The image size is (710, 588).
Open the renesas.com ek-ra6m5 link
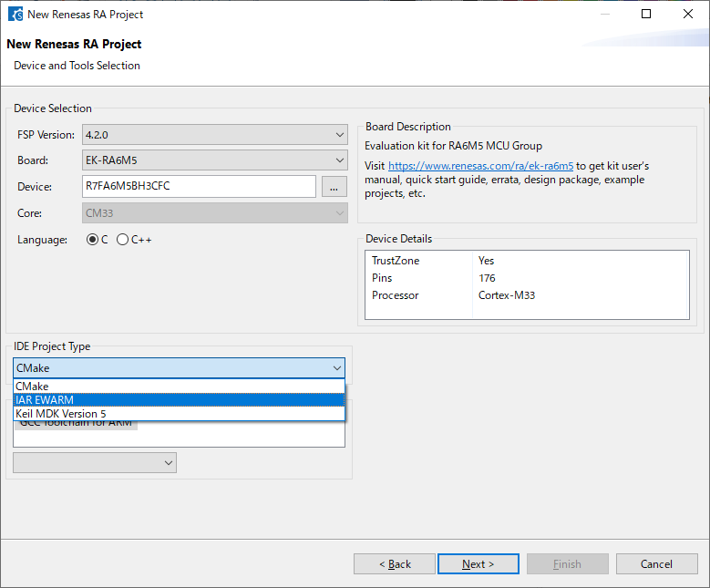(480, 166)
